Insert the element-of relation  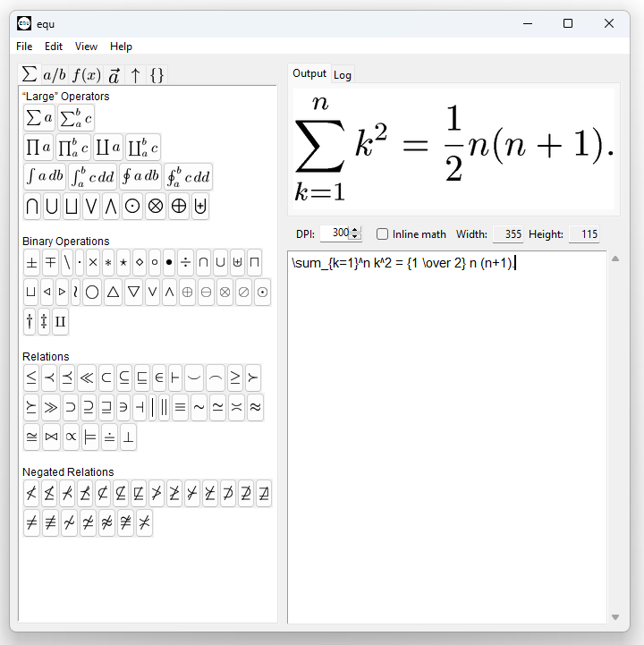pos(158,378)
